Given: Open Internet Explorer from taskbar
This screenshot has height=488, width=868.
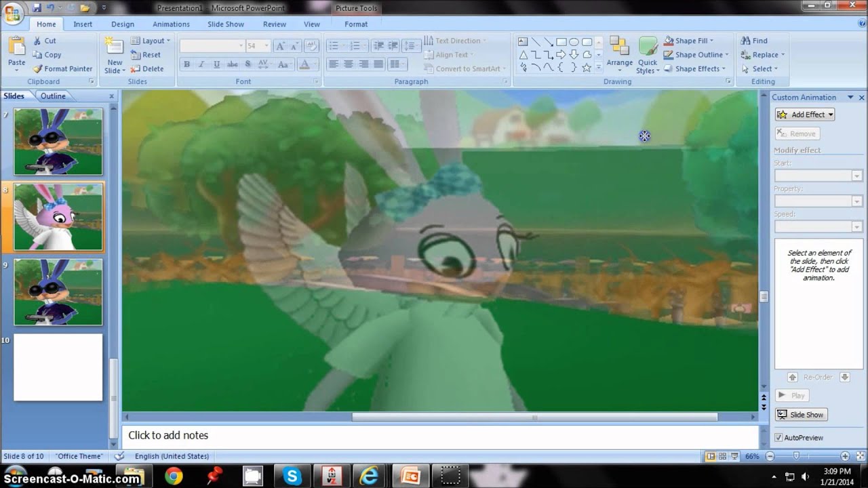Looking at the screenshot, I should (x=371, y=476).
